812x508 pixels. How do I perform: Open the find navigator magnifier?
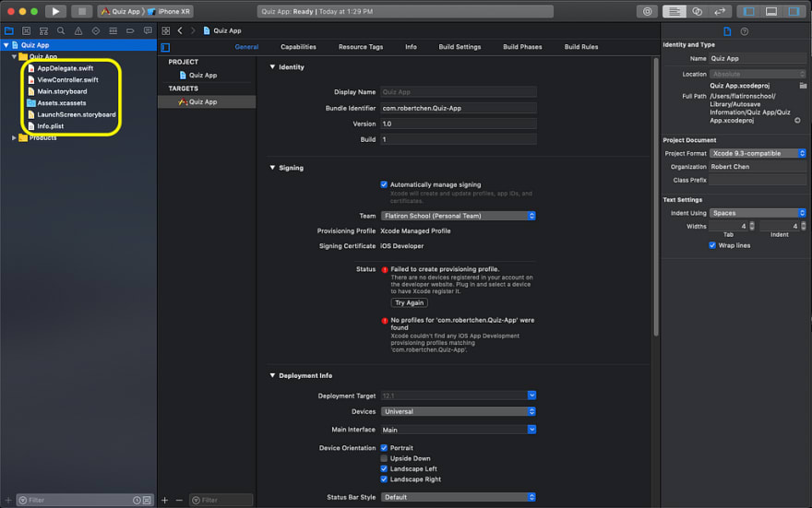click(x=61, y=30)
